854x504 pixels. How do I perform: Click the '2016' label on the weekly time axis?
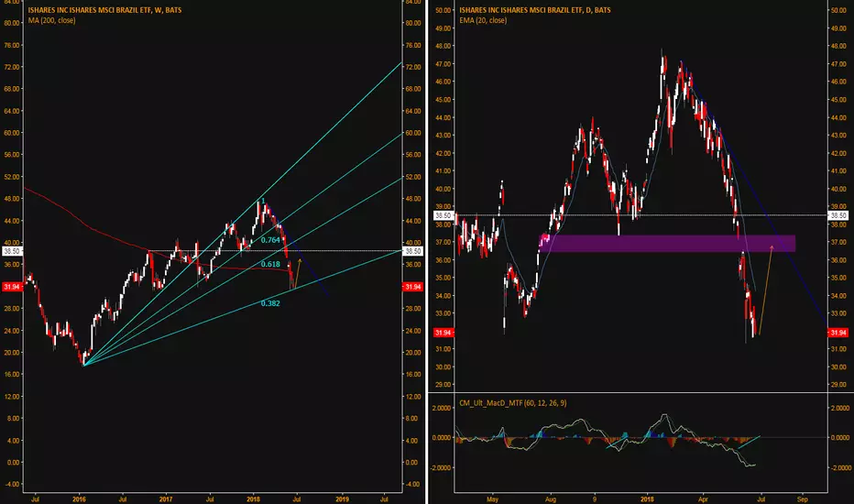click(x=79, y=499)
